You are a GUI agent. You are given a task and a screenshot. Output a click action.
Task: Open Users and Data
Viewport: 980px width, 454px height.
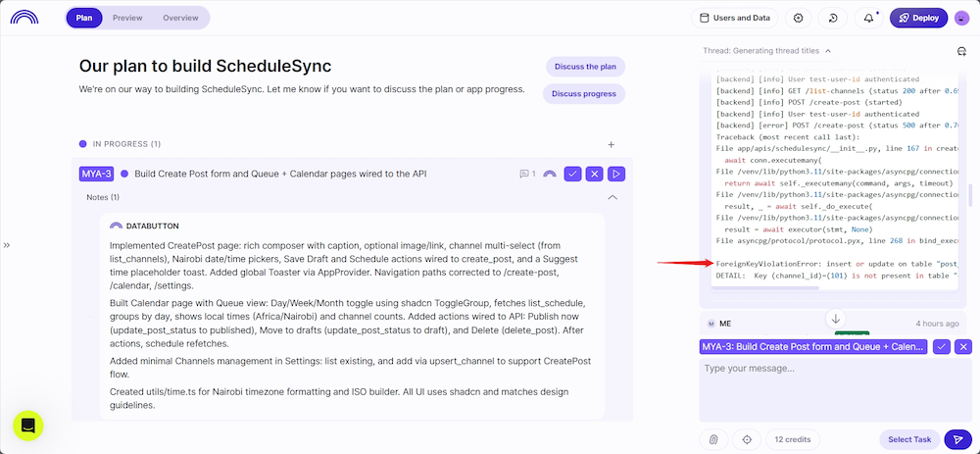click(x=734, y=18)
